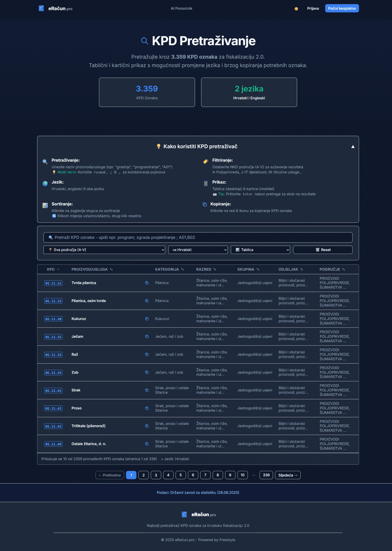Copy icon in Ostale žitarice row
Screen dimensions: 392x551
pyautogui.click(x=147, y=444)
